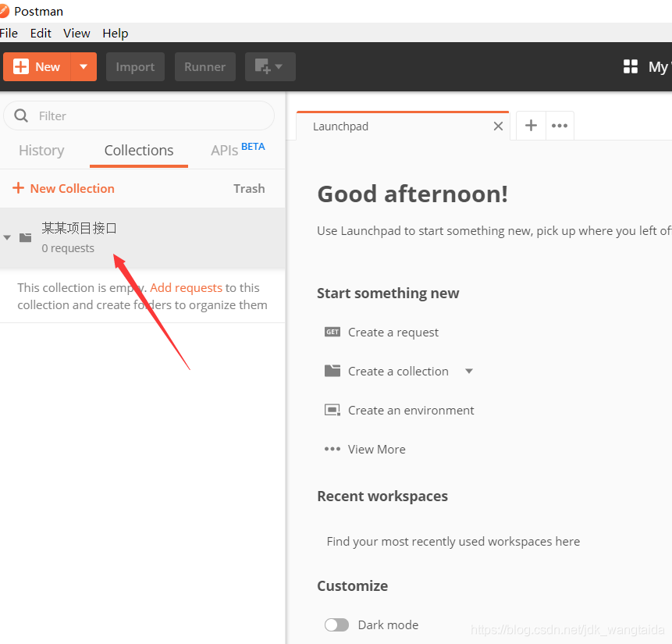Open the View menu
672x644 pixels.
pos(76,33)
